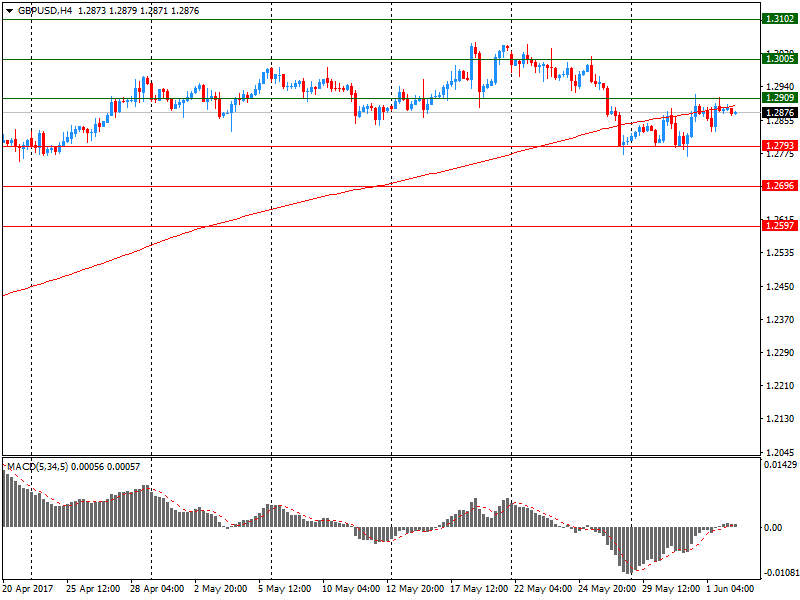Select the 20 Apr 2017 date label
Image resolution: width=800 pixels, height=600 pixels.
tap(28, 589)
